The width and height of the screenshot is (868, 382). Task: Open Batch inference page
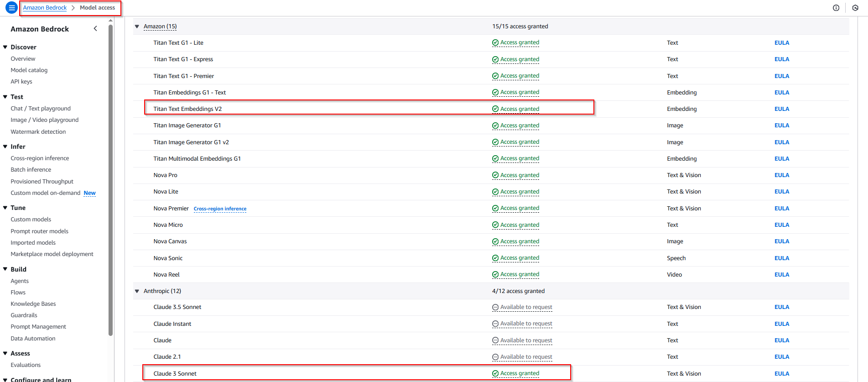tap(31, 170)
